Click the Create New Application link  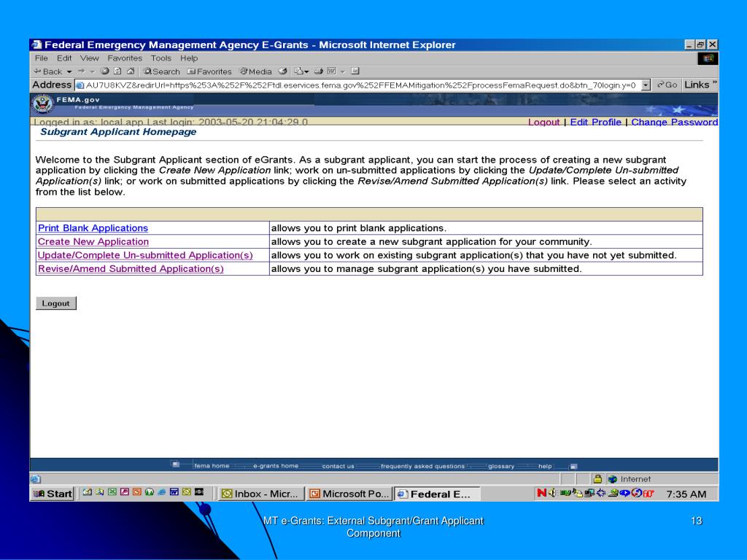[93, 241]
